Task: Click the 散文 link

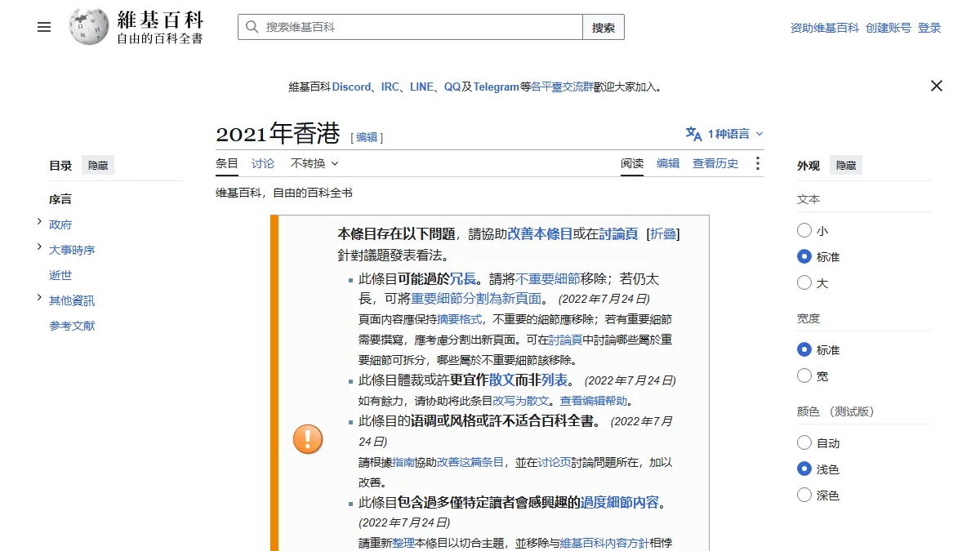Action: (x=502, y=380)
